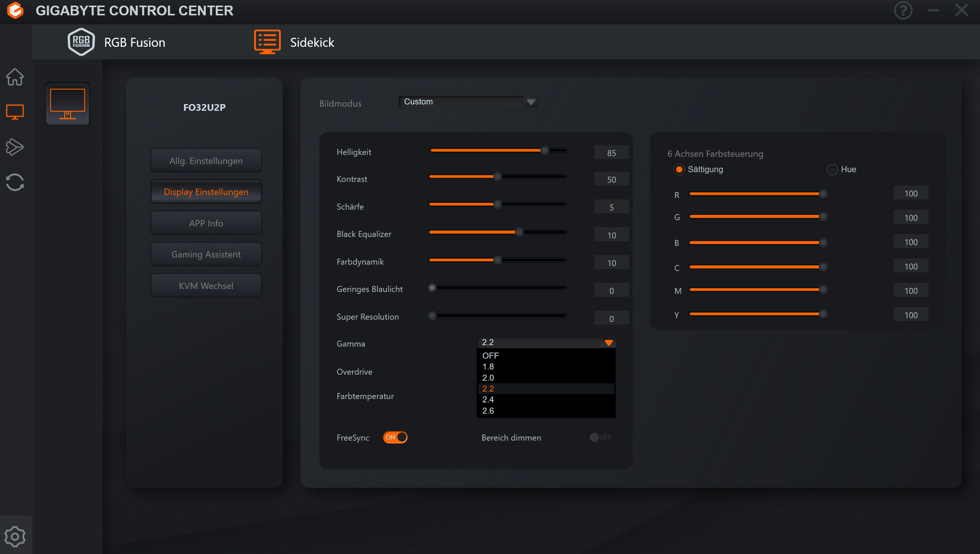This screenshot has height=554, width=980.
Task: Click the help question mark icon
Action: (x=903, y=10)
